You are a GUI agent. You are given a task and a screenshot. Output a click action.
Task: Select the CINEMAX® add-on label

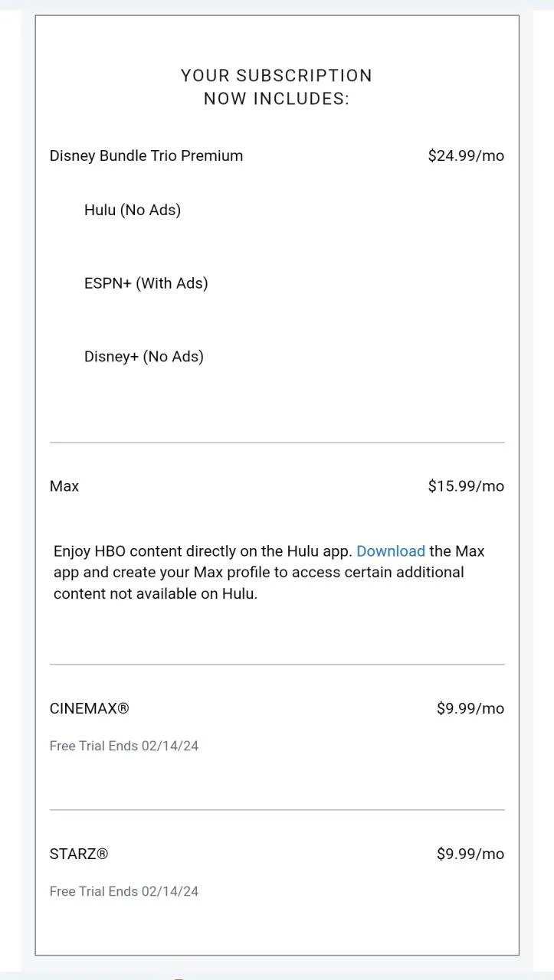point(89,708)
